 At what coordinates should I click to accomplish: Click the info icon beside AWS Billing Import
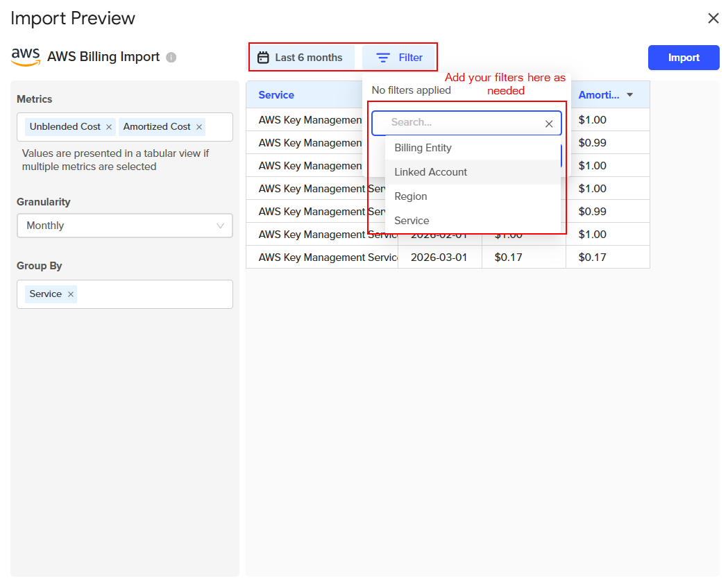pos(171,58)
